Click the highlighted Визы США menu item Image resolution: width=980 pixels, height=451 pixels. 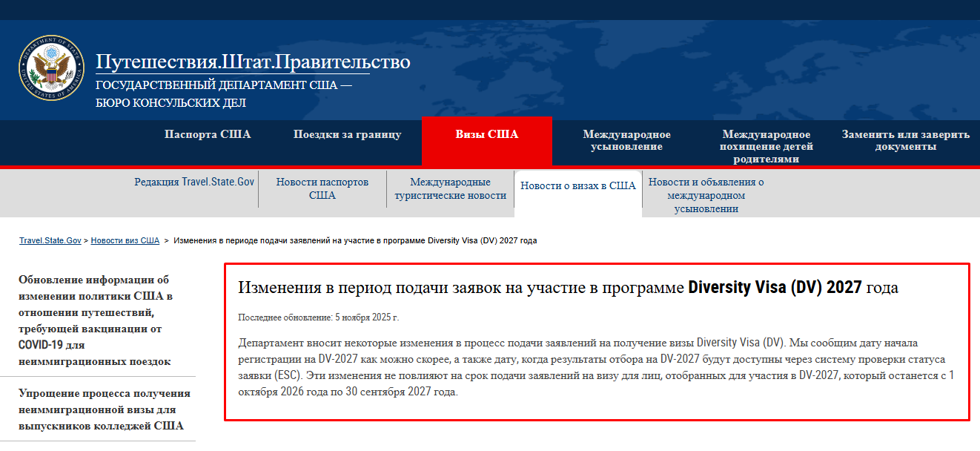[x=486, y=134]
